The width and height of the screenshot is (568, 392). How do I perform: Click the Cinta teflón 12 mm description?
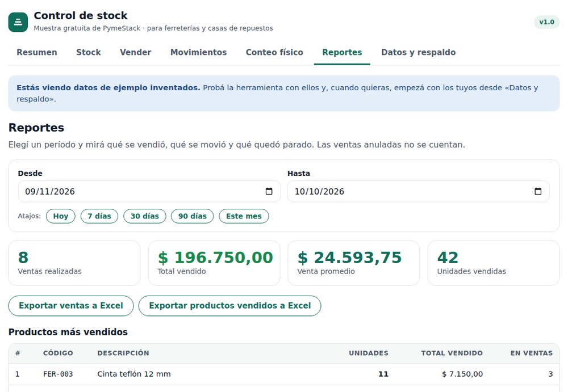tap(134, 374)
